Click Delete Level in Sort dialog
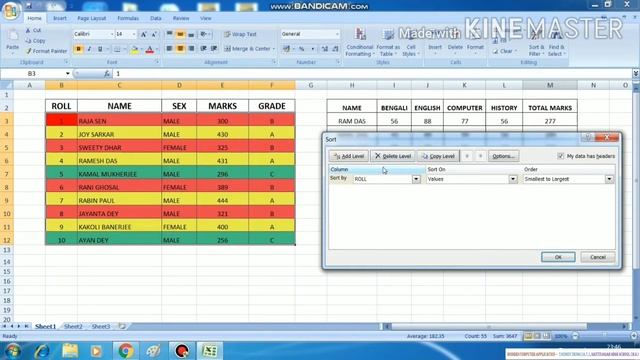The image size is (640, 360). point(393,156)
